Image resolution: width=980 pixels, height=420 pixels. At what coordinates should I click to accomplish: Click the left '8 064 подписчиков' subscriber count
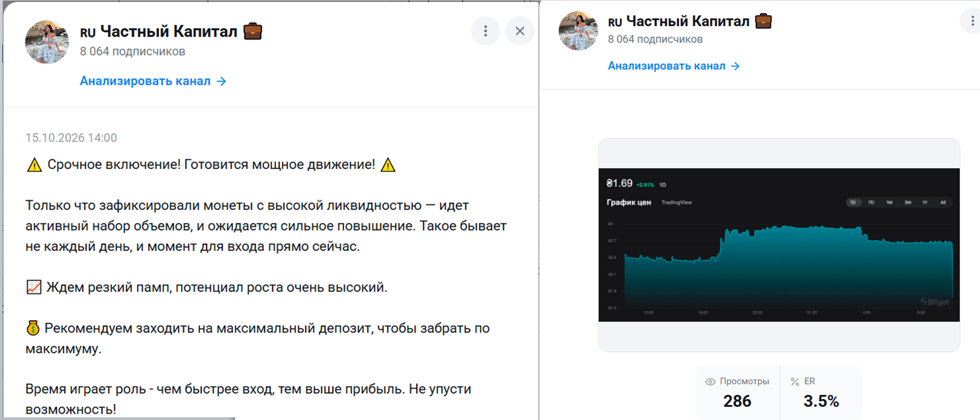coord(133,51)
